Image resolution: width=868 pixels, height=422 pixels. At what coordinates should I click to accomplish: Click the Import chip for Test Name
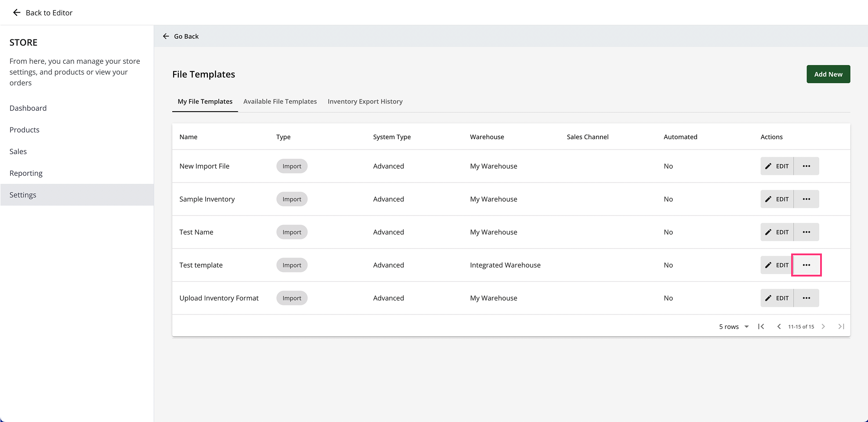click(x=292, y=232)
